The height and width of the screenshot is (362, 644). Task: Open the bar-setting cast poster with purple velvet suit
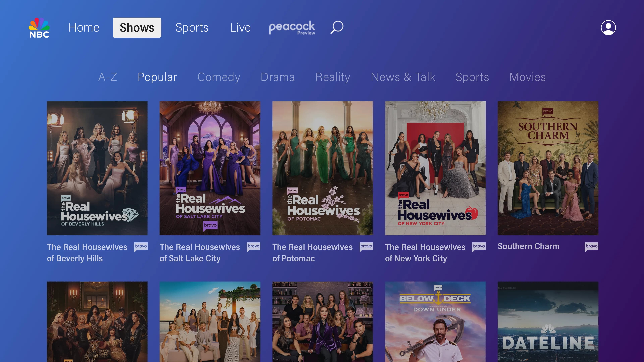click(323, 322)
